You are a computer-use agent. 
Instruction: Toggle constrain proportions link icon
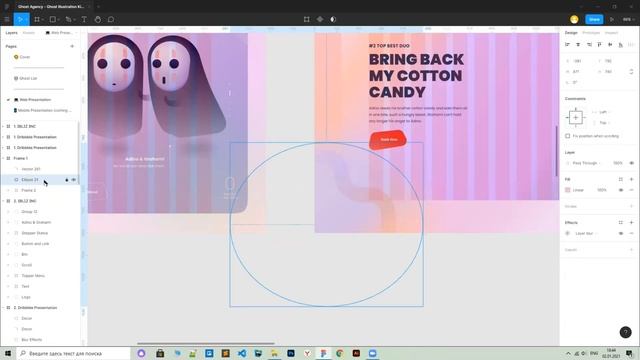[x=631, y=71]
